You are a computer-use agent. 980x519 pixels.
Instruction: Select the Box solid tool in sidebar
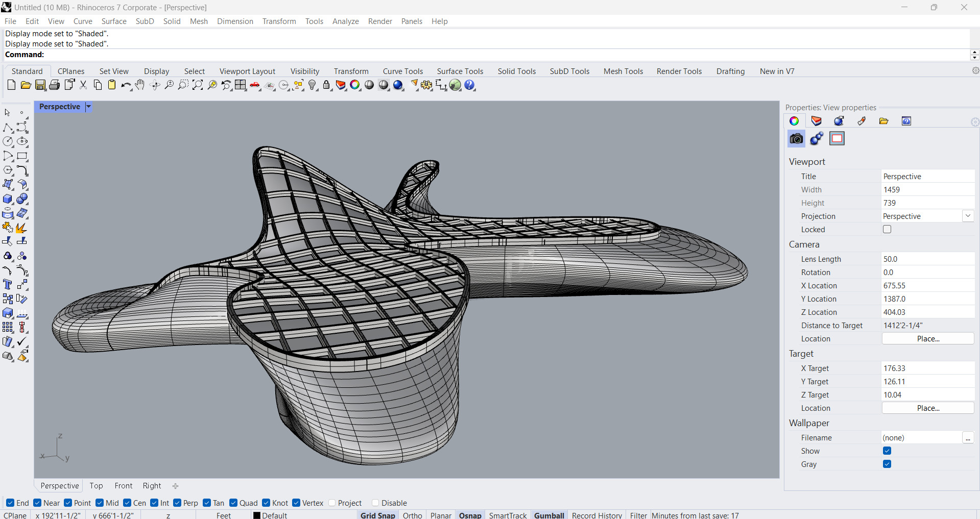coord(8,199)
